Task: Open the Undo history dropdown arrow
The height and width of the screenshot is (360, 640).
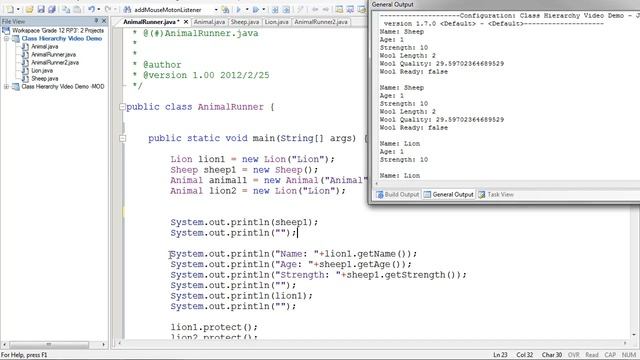Action: click(98, 9)
